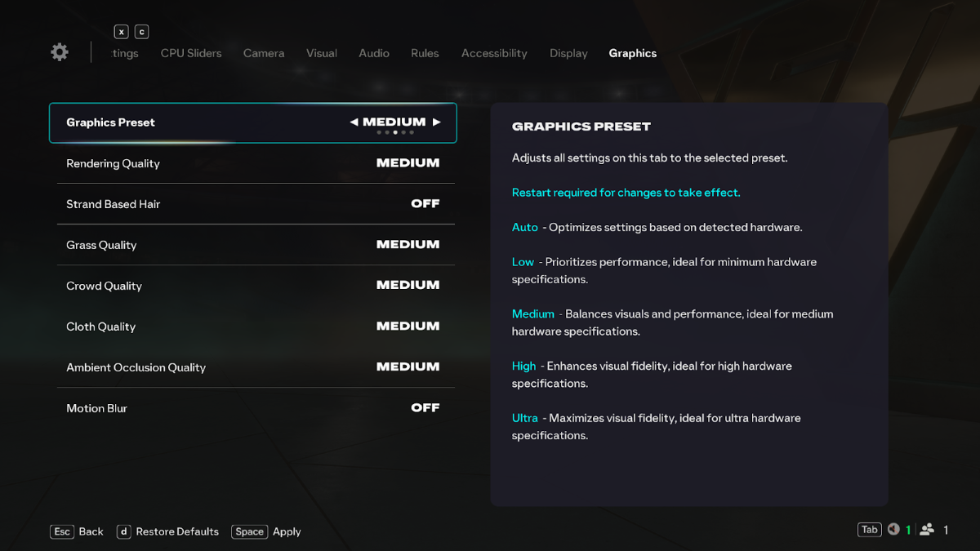
Task: Change the Rendering Quality value
Action: click(408, 163)
